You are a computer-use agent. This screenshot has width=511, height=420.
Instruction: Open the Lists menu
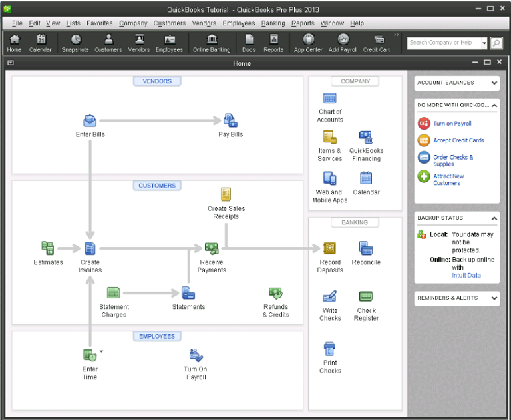click(73, 23)
